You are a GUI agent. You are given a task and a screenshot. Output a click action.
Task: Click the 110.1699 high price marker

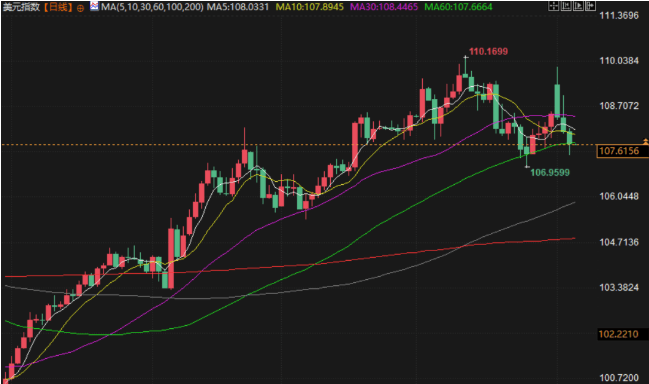488,52
